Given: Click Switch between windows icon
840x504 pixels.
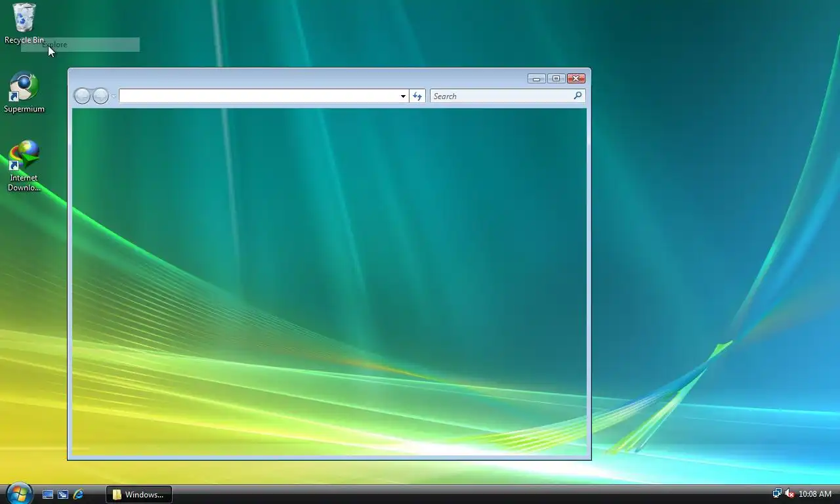Looking at the screenshot, I should pyautogui.click(x=63, y=494).
